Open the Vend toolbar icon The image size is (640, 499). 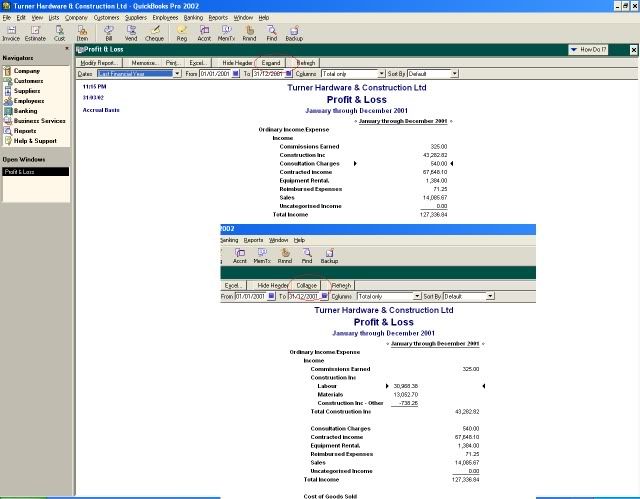tap(131, 33)
